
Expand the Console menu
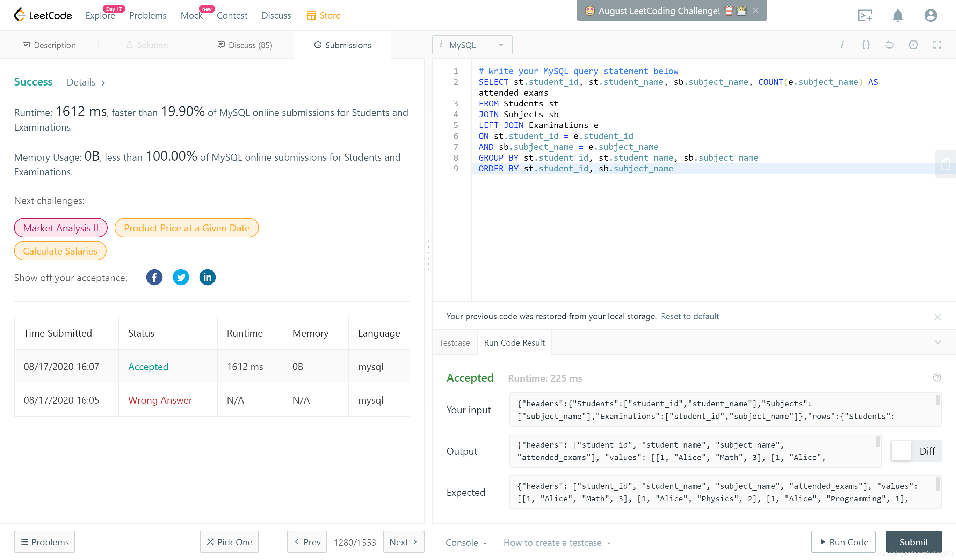click(x=466, y=543)
